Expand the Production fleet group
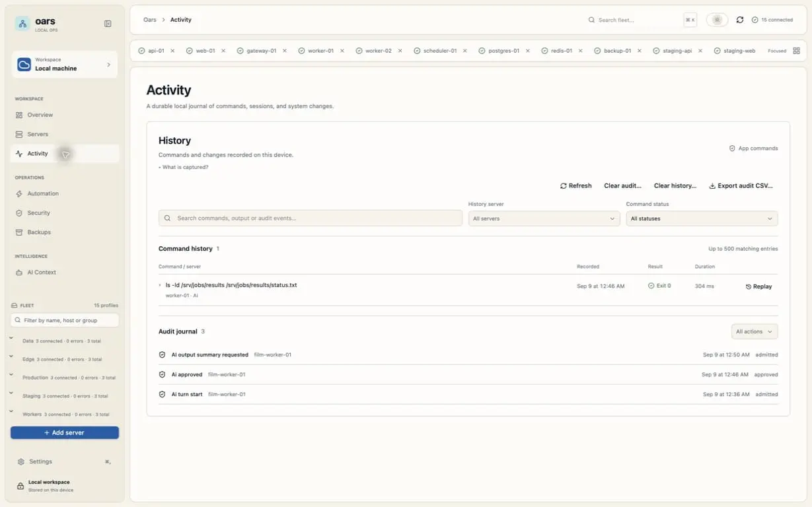812x507 pixels. click(x=11, y=375)
